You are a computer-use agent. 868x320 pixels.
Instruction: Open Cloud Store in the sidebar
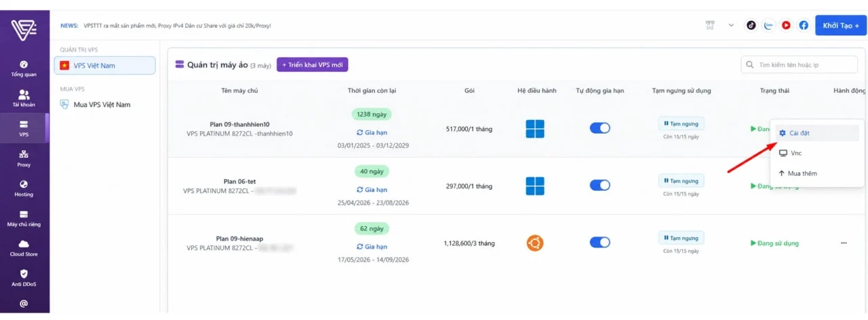coord(24,248)
